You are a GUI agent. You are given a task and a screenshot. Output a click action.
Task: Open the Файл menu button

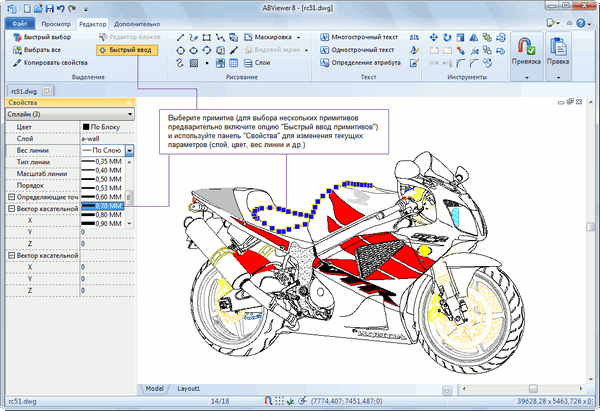[x=20, y=21]
